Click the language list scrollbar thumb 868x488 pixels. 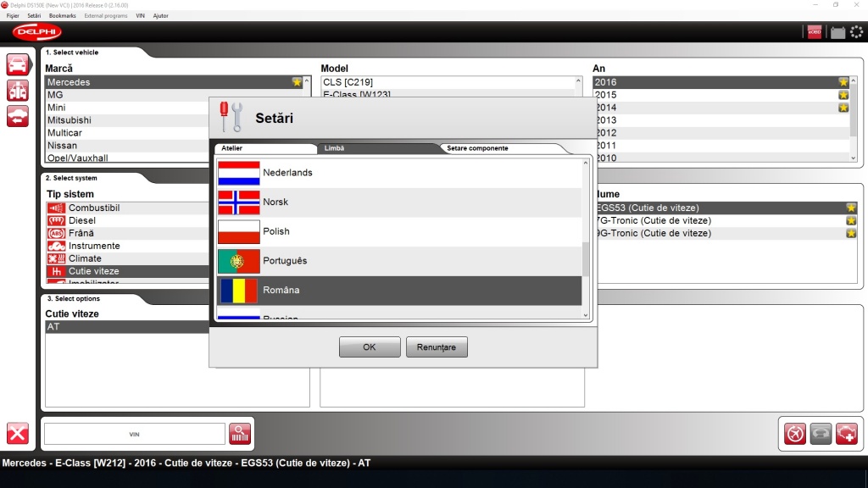point(586,259)
